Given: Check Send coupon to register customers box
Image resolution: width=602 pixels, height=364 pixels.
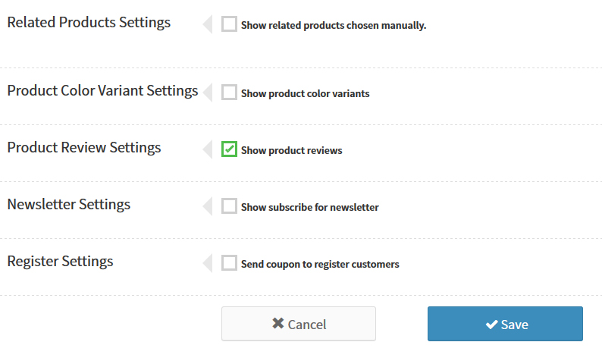Looking at the screenshot, I should click(229, 263).
